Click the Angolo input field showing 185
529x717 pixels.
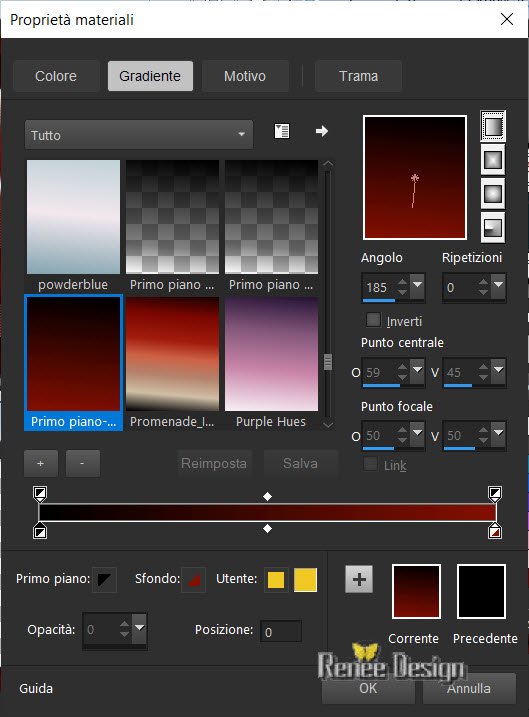pyautogui.click(x=379, y=287)
